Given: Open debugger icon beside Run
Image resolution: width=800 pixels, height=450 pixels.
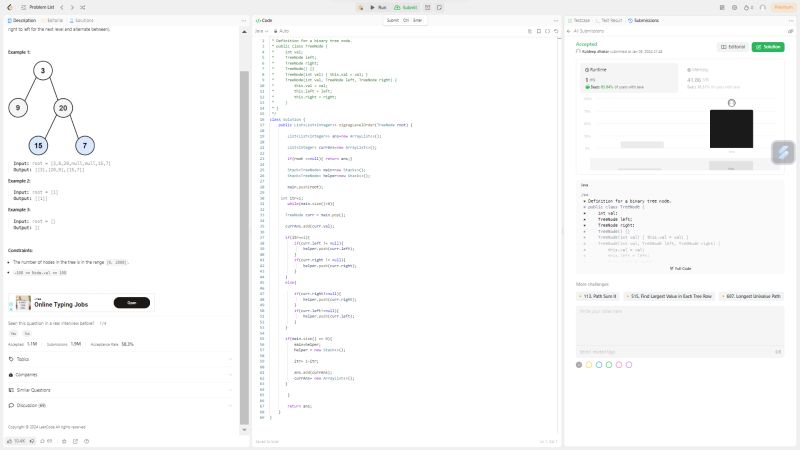Looking at the screenshot, I should pos(361,7).
